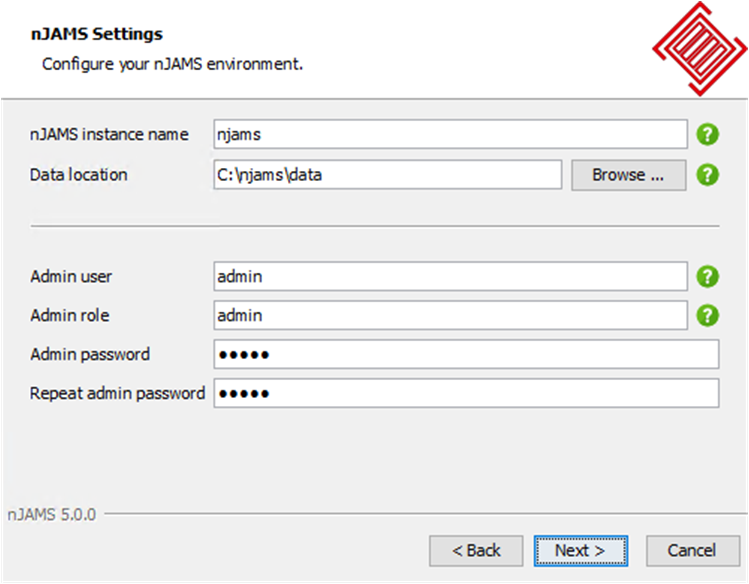
Task: Click the Browse ... button
Action: click(x=629, y=175)
